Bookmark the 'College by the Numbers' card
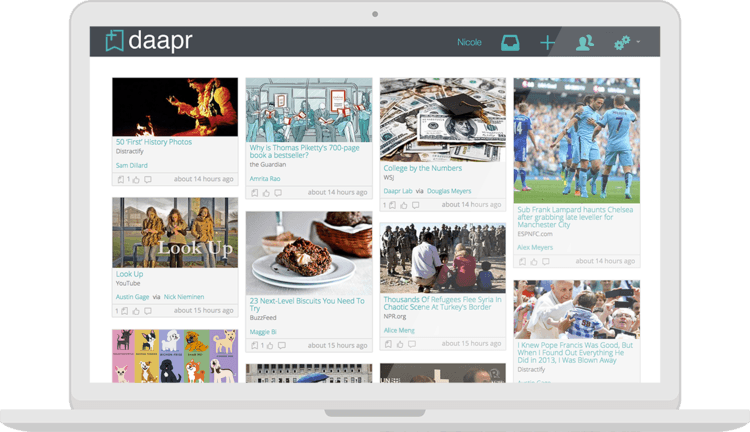This screenshot has width=750, height=432. 392,205
